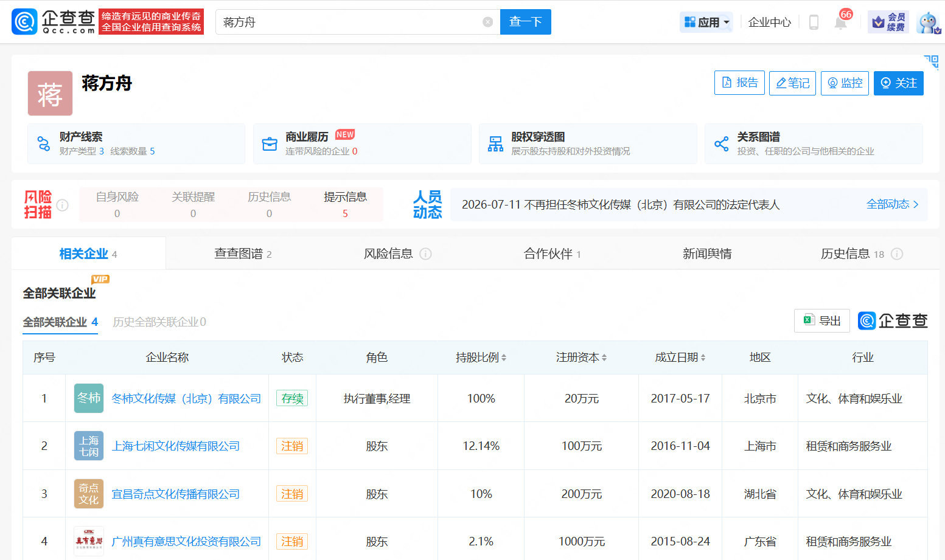Viewport: 945px width, 560px height.
Task: Open the user avatar mascot
Action: pos(928,22)
